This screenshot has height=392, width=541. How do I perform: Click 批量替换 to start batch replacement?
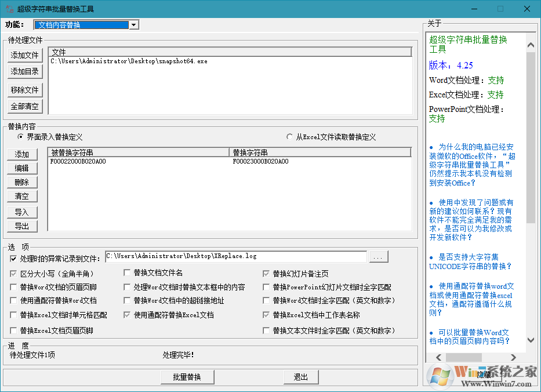pyautogui.click(x=187, y=376)
